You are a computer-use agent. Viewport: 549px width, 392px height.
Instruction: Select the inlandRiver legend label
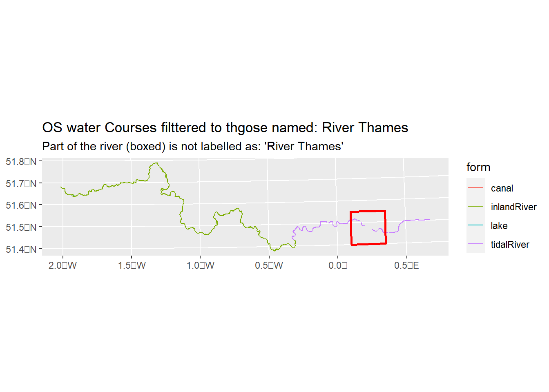[514, 207]
